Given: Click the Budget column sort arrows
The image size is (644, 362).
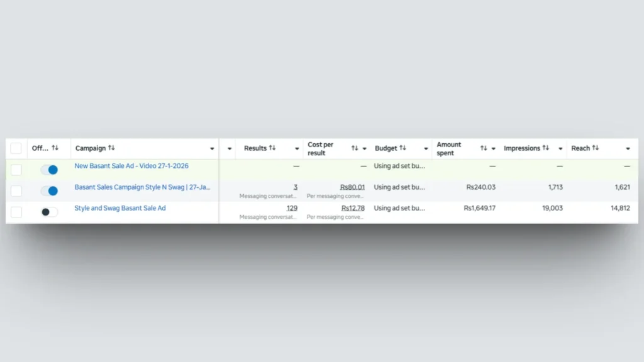Looking at the screenshot, I should (402, 148).
